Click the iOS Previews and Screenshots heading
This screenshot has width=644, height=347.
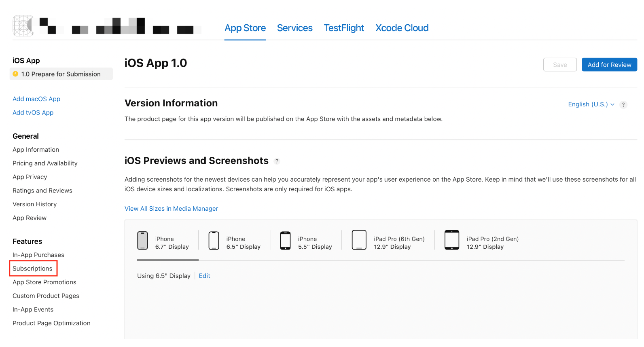197,161
